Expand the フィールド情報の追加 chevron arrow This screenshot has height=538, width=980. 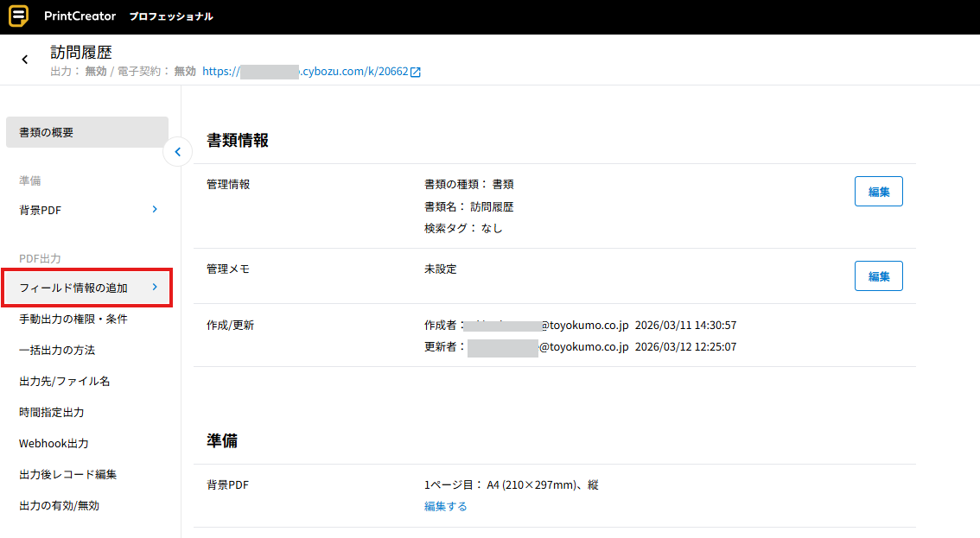coord(155,288)
